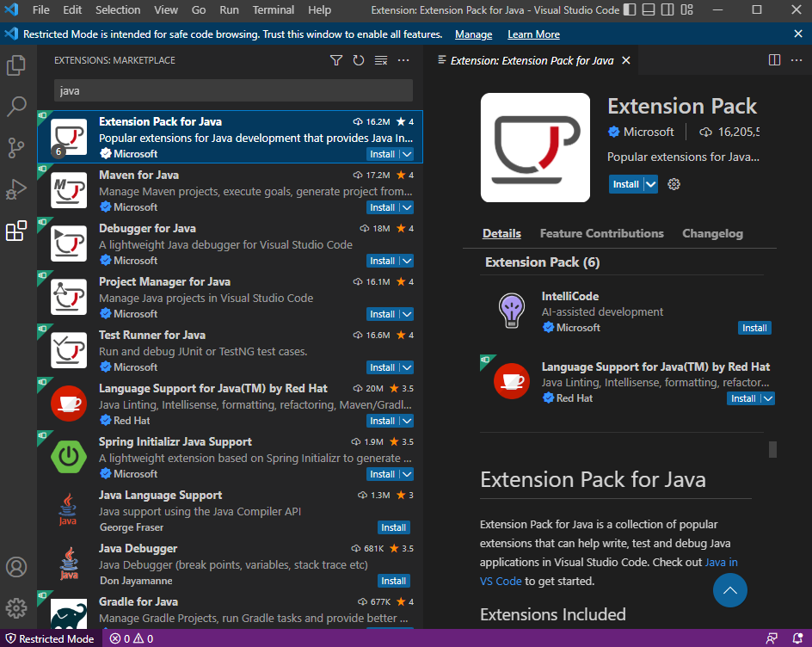Filter extensions with the funnel icon
This screenshot has height=647, width=812.
pos(336,60)
